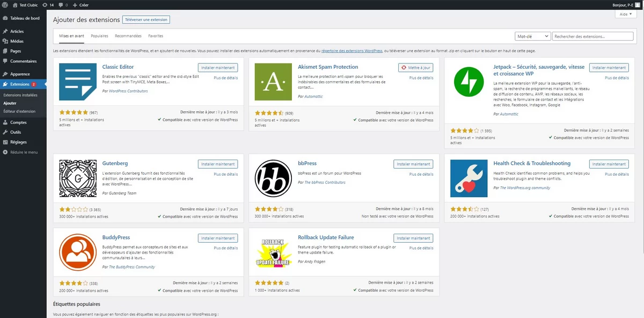Install Classic Editor with Installer maintenant
This screenshot has width=644, height=318.
pos(218,68)
